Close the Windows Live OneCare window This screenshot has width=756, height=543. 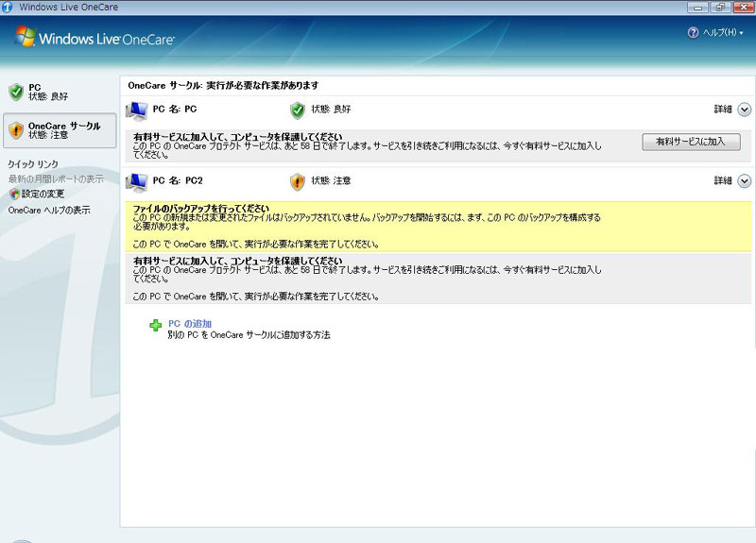744,7
